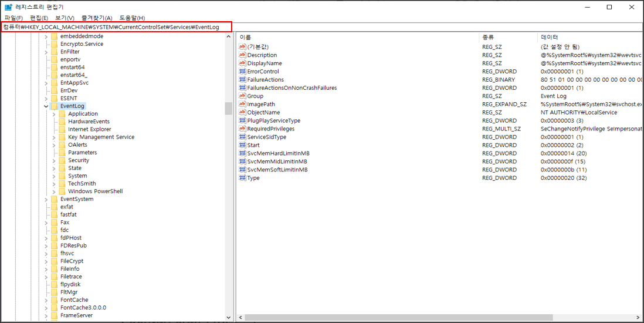Expand the EventSystem key
Image resolution: width=644 pixels, height=323 pixels.
click(x=46, y=199)
